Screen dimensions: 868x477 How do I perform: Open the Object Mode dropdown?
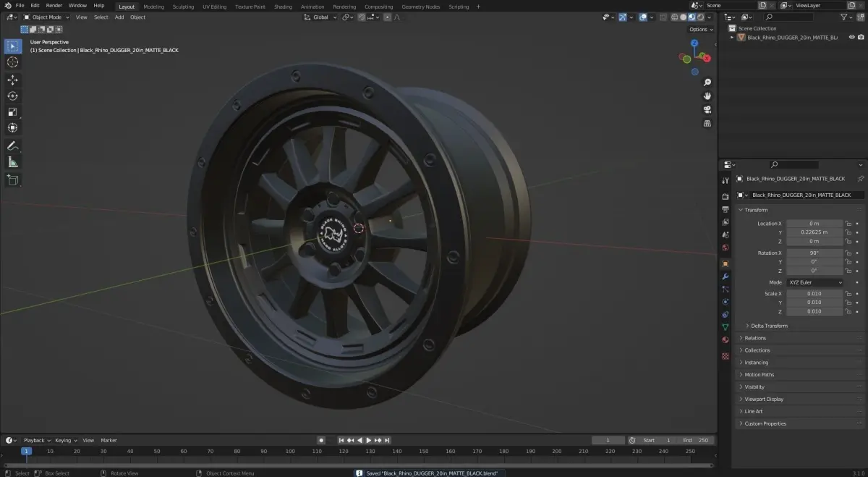coord(46,17)
